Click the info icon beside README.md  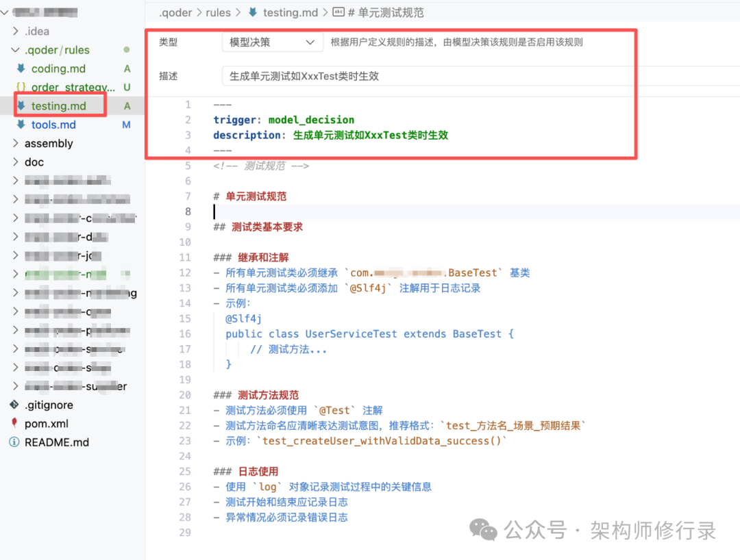(x=14, y=442)
